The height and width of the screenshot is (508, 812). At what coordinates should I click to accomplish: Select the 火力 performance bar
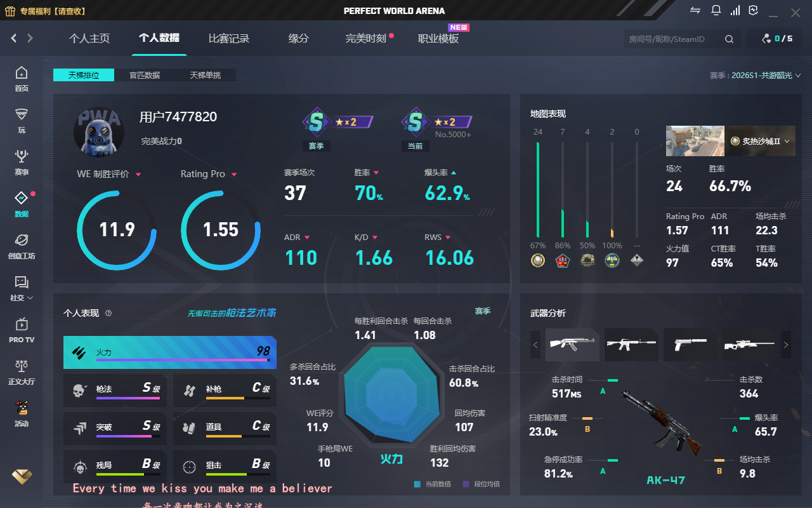[170, 352]
